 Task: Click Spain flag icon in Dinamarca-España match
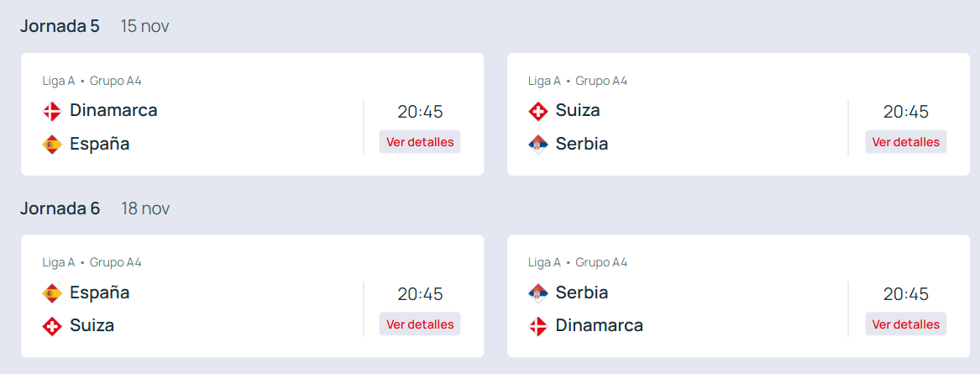point(52,145)
